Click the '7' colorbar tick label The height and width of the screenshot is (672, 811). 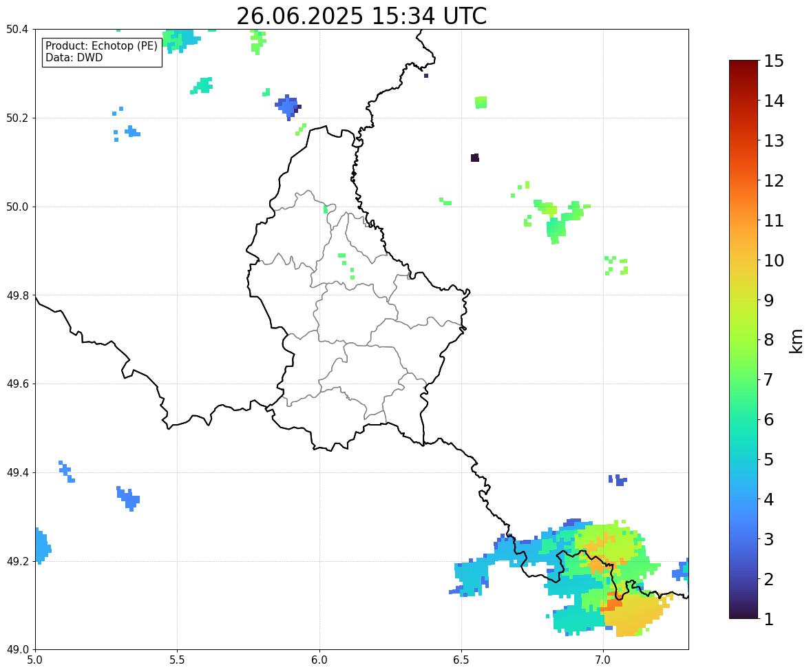click(768, 379)
